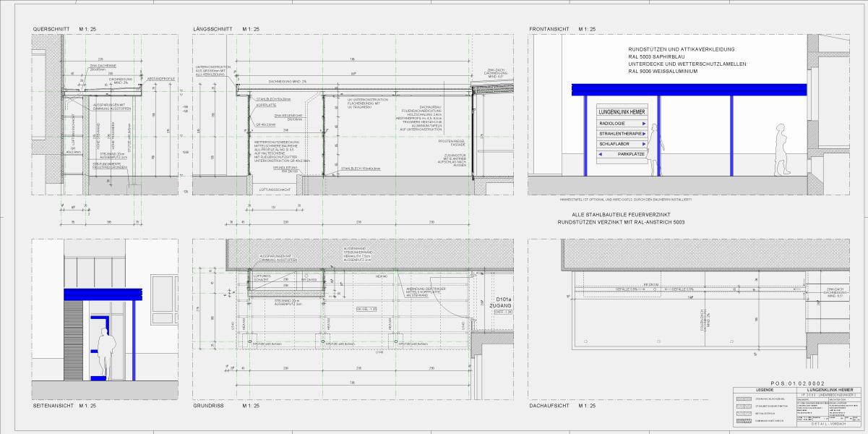Click the D101a ZUGANG room label
This screenshot has height=434, width=868.
(x=499, y=302)
